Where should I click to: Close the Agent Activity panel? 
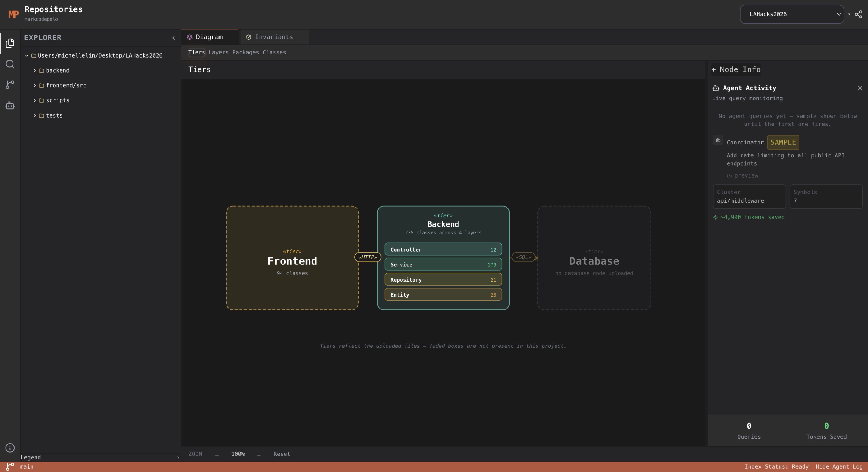[859, 88]
